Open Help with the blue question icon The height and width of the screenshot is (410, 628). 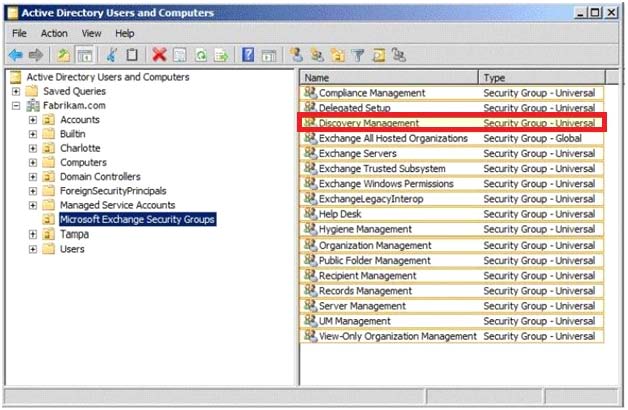[248, 55]
